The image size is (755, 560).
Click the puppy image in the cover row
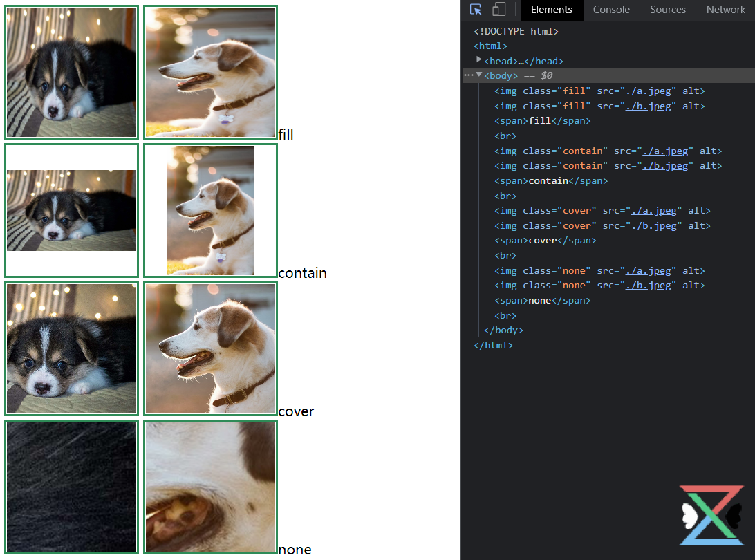pyautogui.click(x=72, y=348)
